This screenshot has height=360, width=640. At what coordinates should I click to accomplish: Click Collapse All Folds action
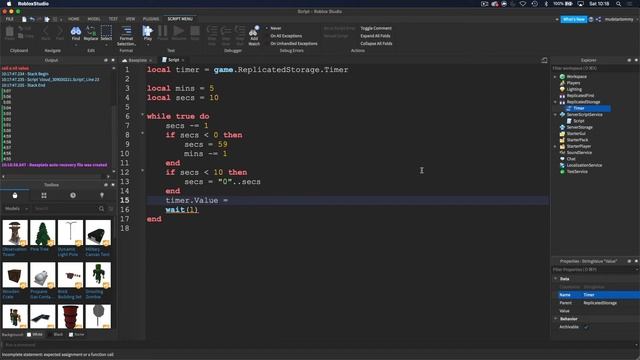point(376,43)
